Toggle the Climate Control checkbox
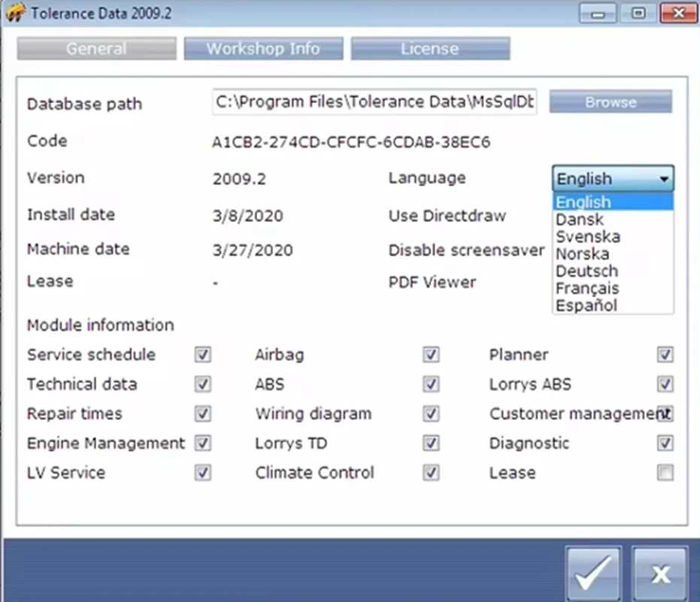The image size is (700, 602). tap(431, 473)
